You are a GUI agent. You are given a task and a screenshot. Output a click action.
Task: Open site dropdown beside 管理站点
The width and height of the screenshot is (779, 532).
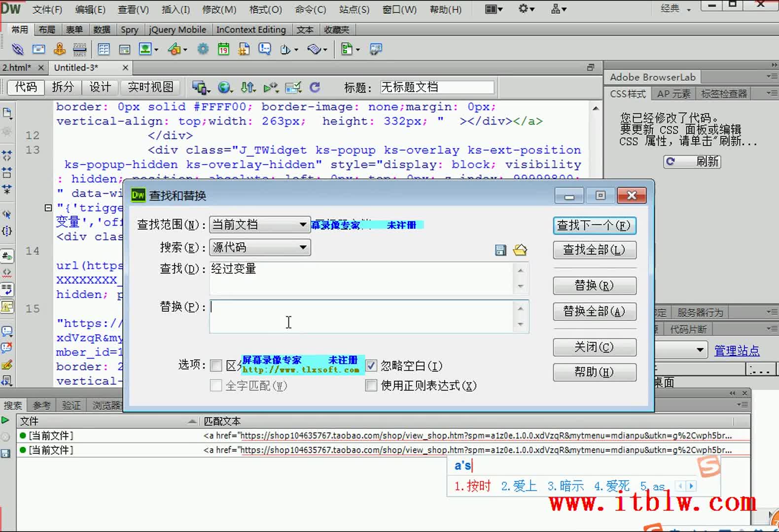tap(700, 350)
